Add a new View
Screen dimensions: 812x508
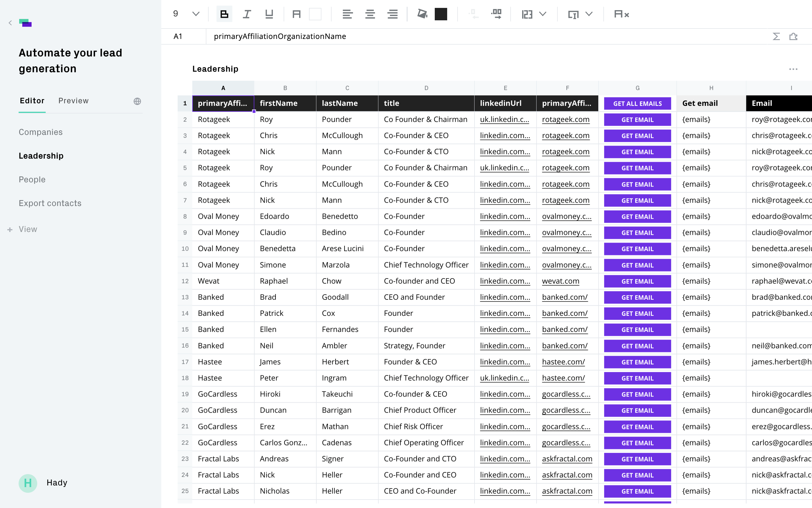coord(22,229)
